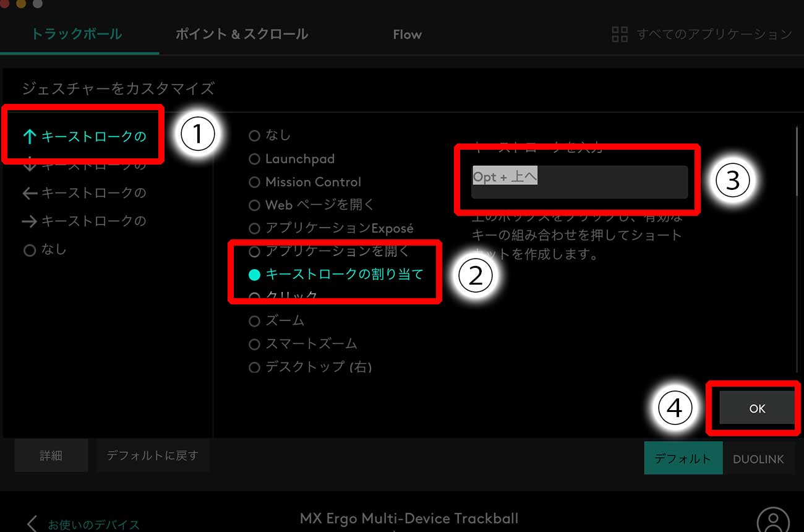
Task: Select the スマートズーム option
Action: click(x=302, y=343)
